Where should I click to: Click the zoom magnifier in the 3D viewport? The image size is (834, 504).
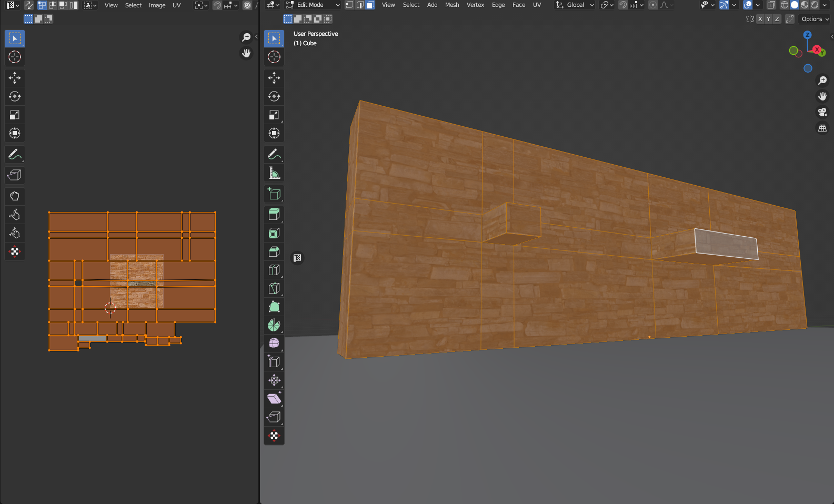point(822,80)
